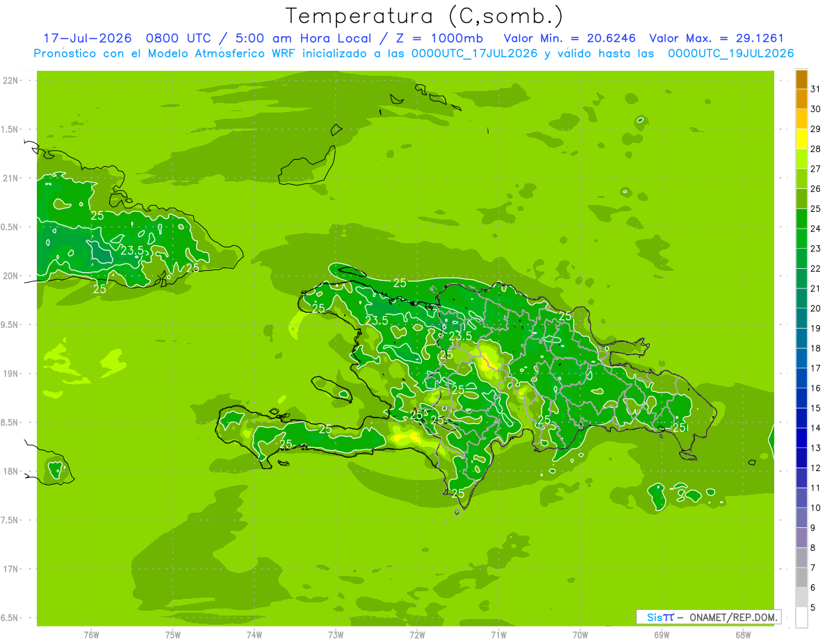The image size is (834, 644).
Task: Click the olive green swatch between 25 and 26
Action: coord(801,199)
